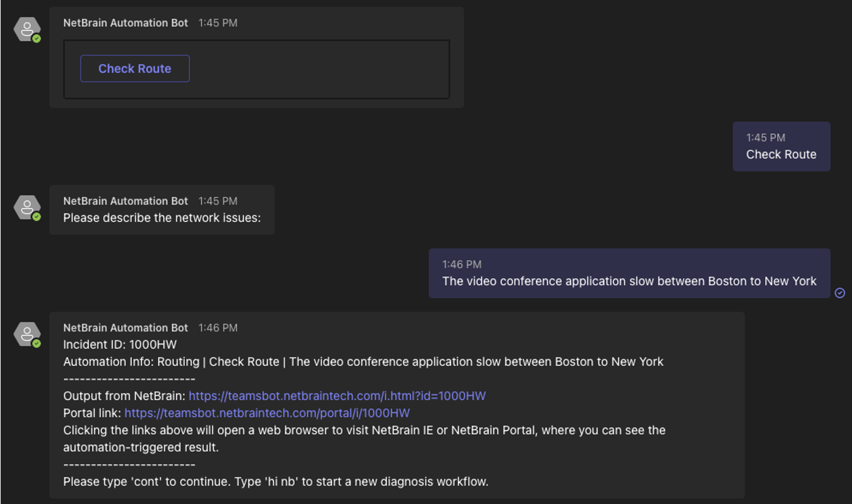Select the sent video conference Boston message
This screenshot has width=852, height=504.
[629, 274]
